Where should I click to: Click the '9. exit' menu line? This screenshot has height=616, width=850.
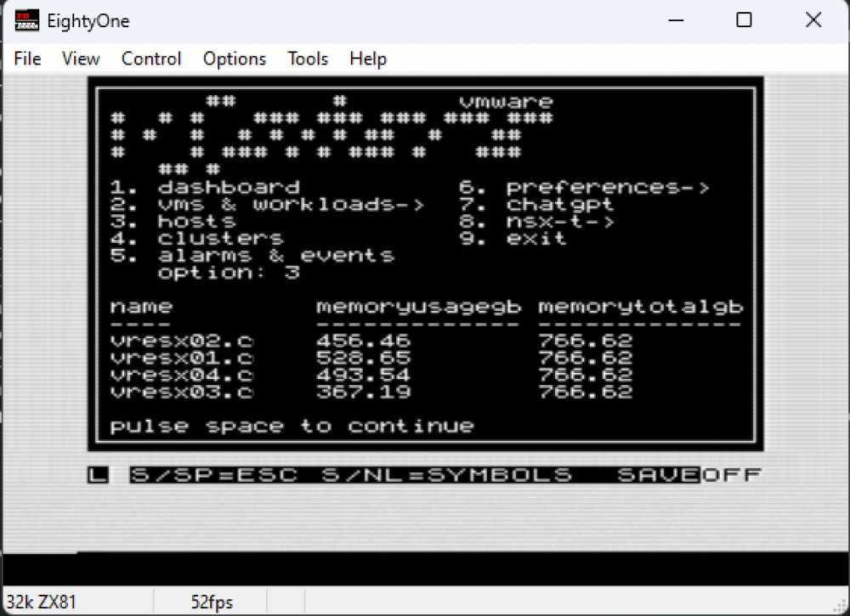[x=513, y=239]
